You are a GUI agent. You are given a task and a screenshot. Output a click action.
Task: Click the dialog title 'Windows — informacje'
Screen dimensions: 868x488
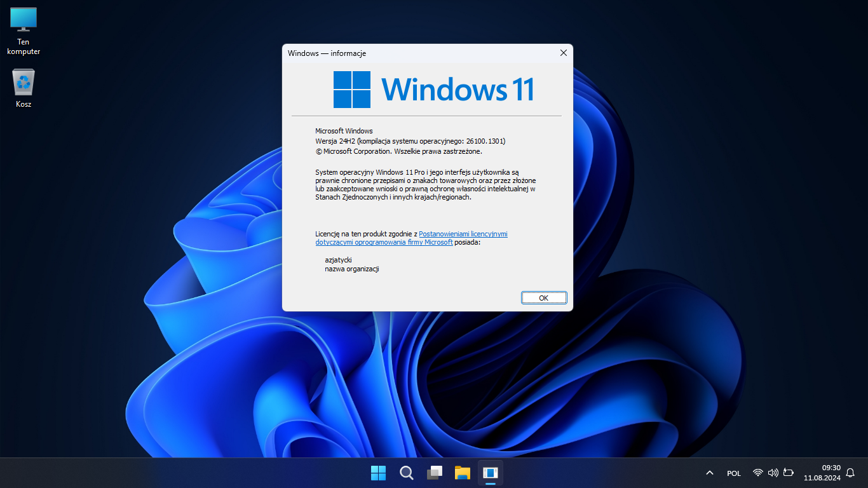327,53
